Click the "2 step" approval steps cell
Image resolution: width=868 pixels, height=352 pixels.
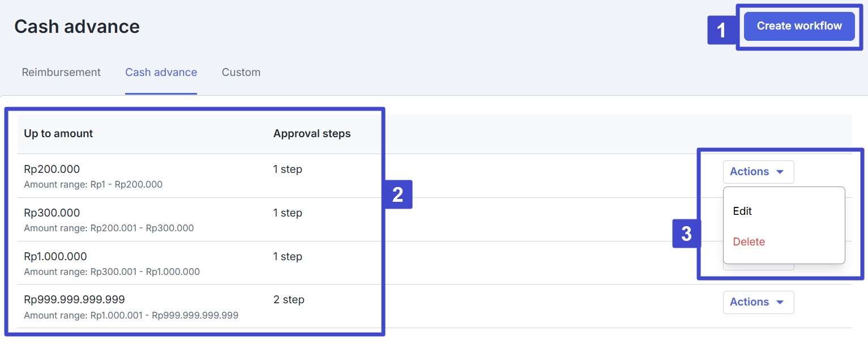(288, 299)
